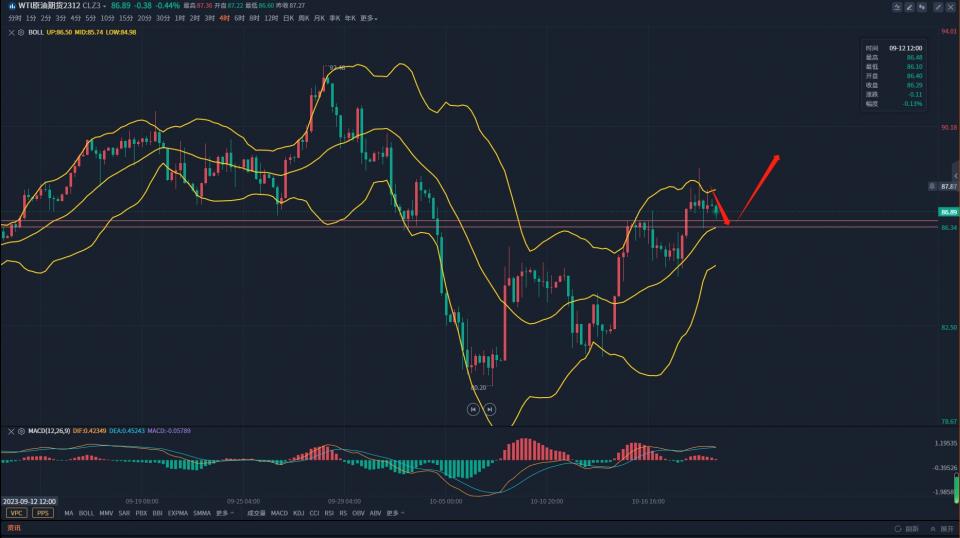960x538 pixels.
Task: Click the expand diagonal arrow icon
Action: [x=938, y=7]
